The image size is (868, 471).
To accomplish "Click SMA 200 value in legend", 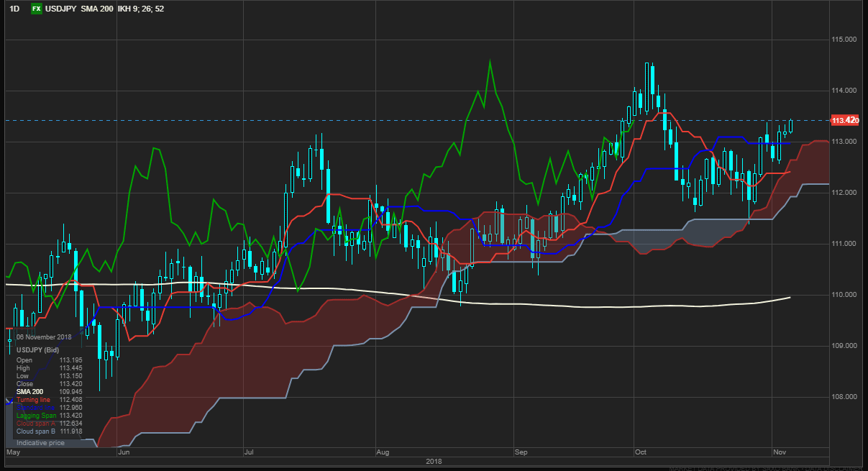I will pyautogui.click(x=70, y=392).
